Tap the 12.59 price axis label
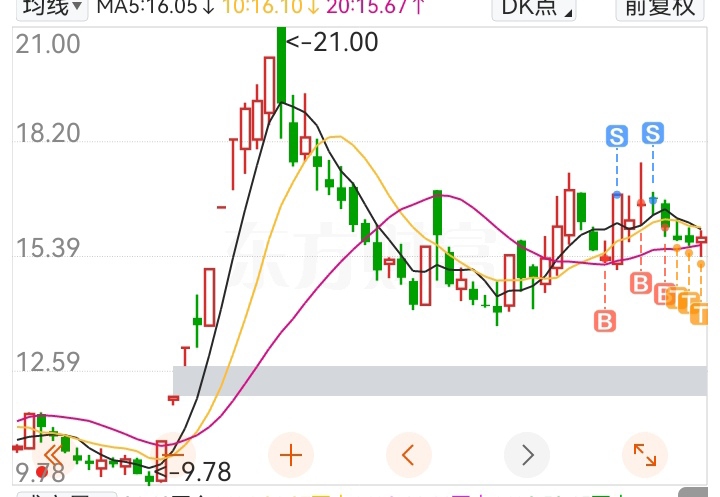Viewport: 720px width, 497px height. [x=48, y=362]
